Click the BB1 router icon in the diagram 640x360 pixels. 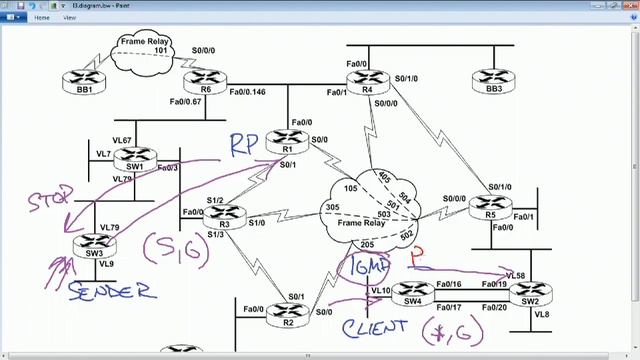click(x=84, y=81)
